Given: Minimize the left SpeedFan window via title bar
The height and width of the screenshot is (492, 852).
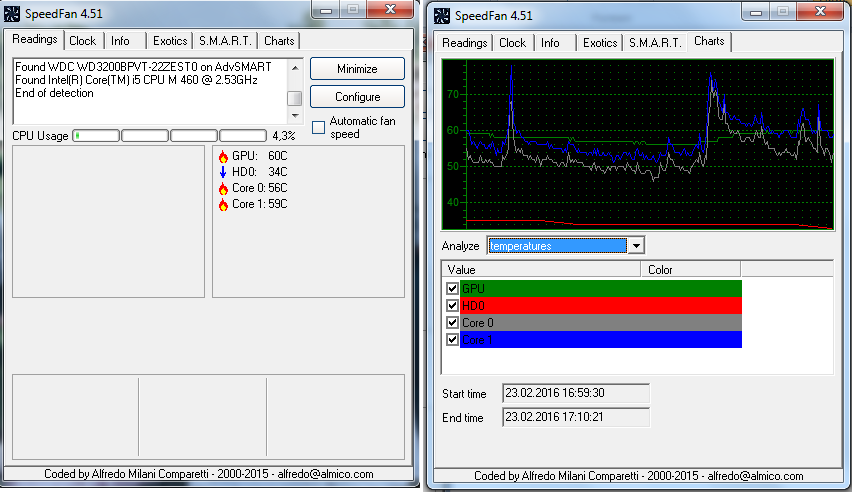Looking at the screenshot, I should pyautogui.click(x=325, y=10).
